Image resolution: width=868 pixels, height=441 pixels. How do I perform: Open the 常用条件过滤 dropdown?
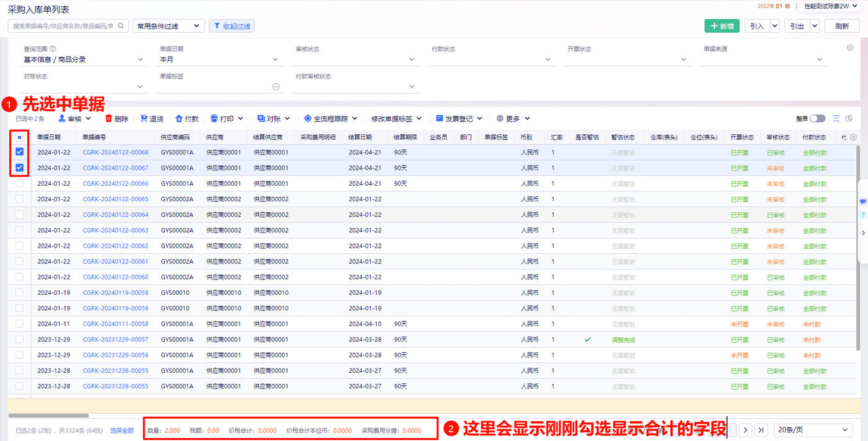169,26
